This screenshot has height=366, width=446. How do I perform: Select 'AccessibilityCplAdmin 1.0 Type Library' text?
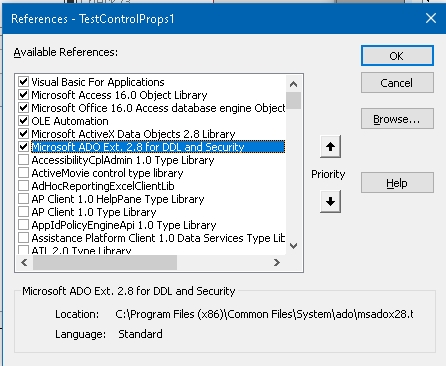(123, 160)
